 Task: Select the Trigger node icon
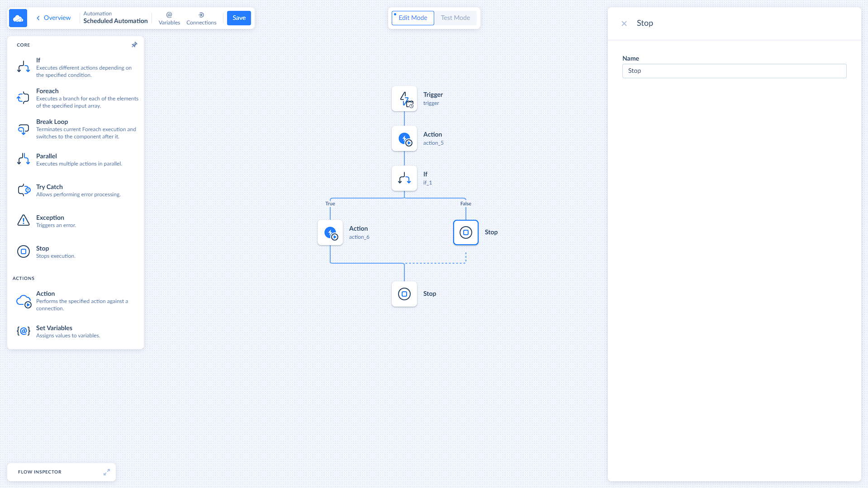(x=404, y=99)
